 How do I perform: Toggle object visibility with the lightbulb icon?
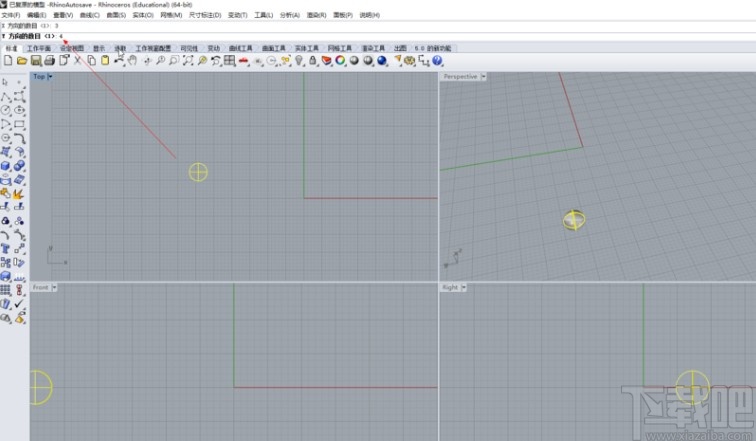(299, 61)
